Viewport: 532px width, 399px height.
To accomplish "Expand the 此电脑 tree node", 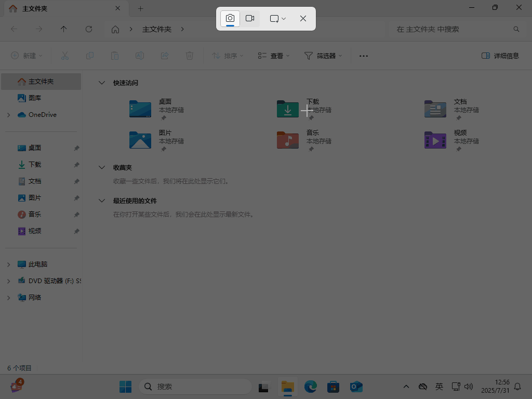I will (x=9, y=264).
